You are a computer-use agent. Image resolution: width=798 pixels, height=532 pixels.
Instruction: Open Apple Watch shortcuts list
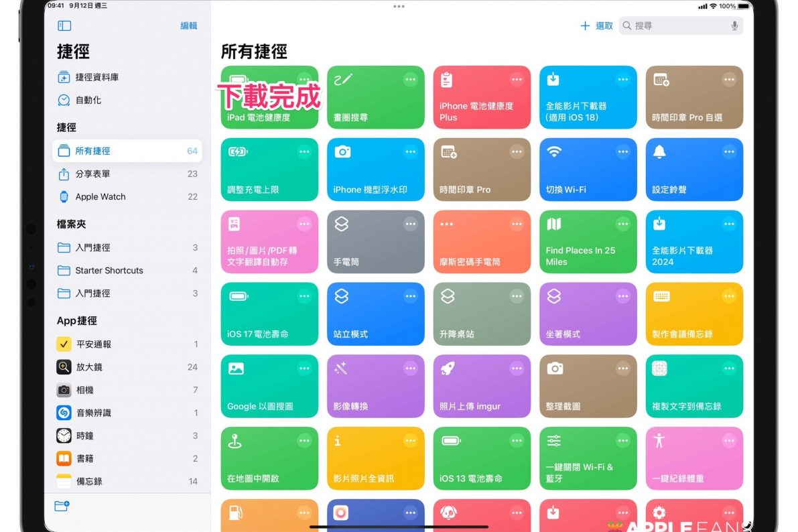(100, 196)
